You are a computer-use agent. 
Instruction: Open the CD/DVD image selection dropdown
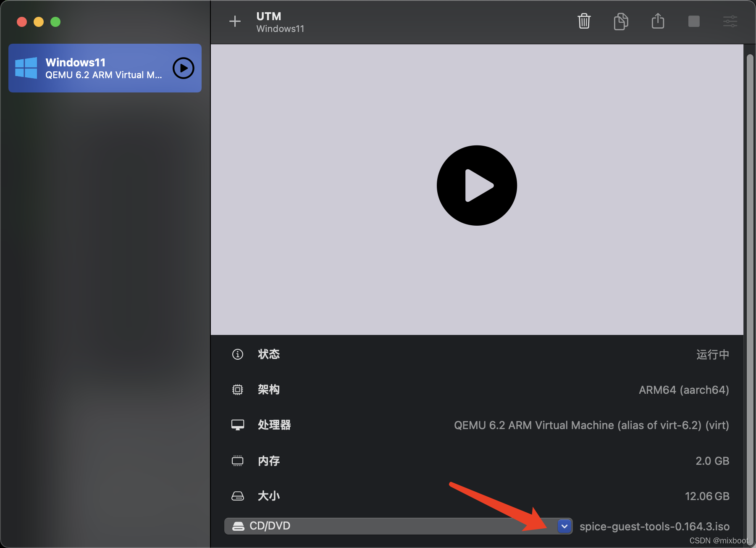tap(564, 526)
